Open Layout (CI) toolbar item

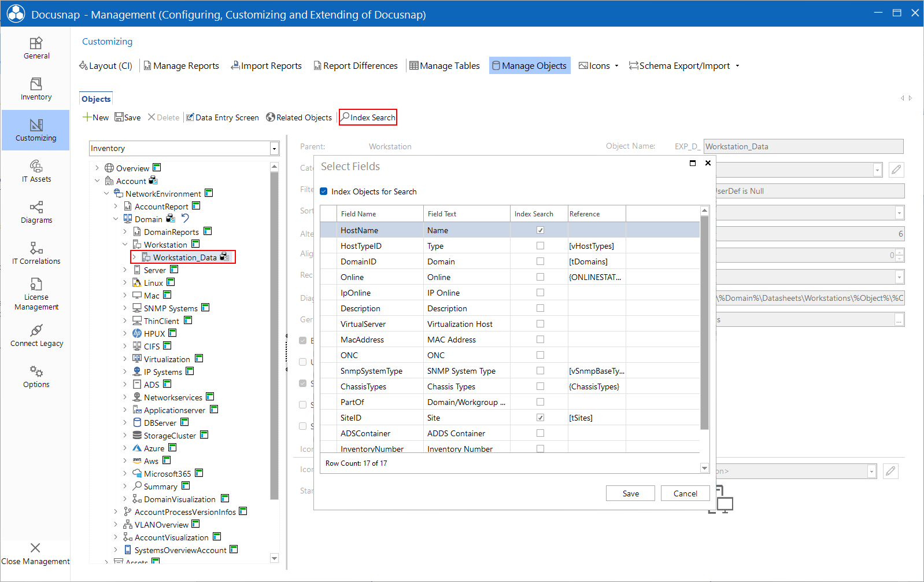106,66
